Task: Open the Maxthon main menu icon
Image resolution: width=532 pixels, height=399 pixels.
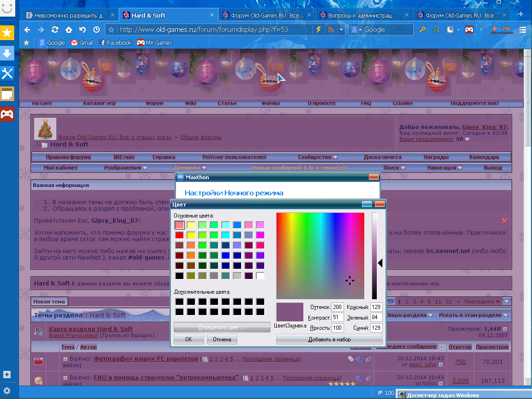Action: tap(522, 30)
